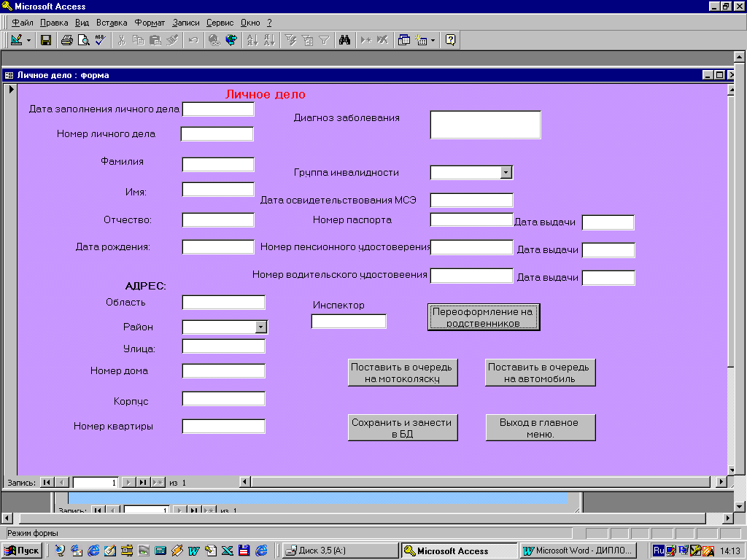Click the Выход в главное меню button
Screen dimensions: 747x560
(540, 428)
